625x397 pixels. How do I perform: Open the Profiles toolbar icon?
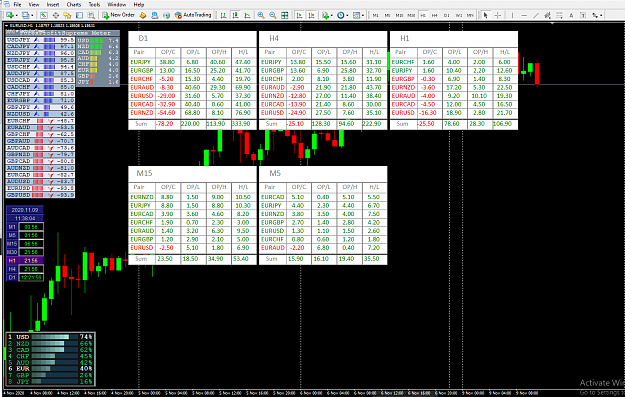coord(26,15)
